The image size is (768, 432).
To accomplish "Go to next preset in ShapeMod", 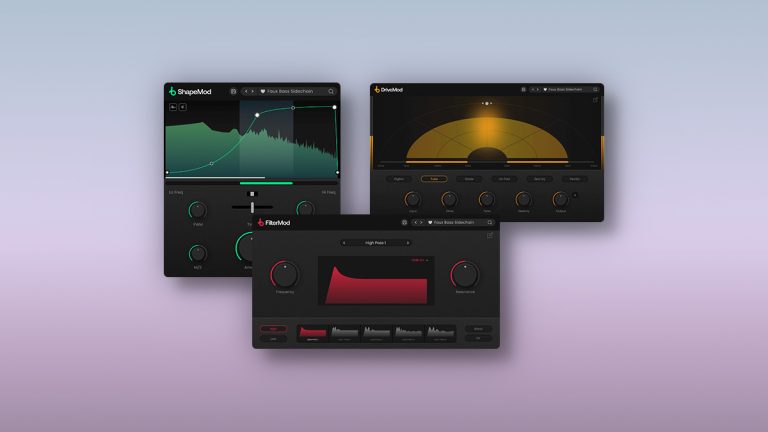I will click(253, 92).
